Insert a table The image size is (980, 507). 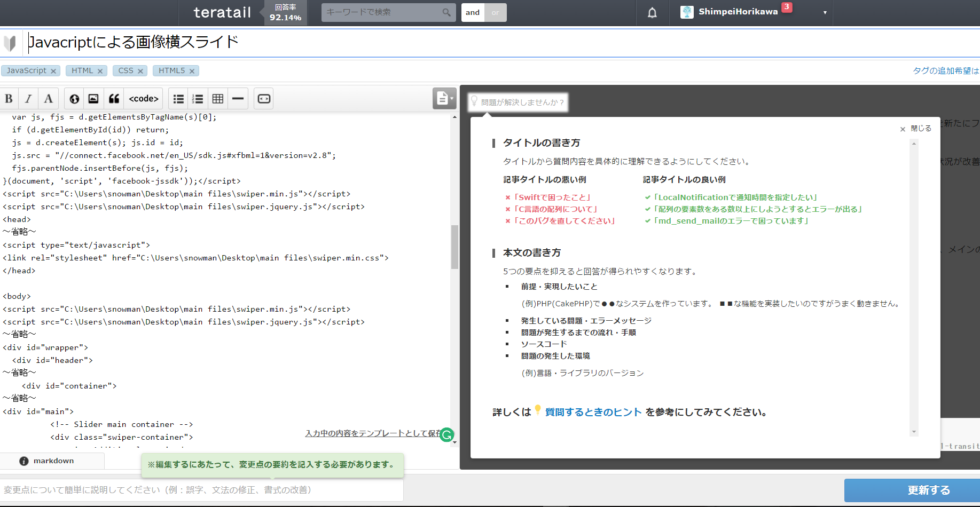pyautogui.click(x=218, y=99)
